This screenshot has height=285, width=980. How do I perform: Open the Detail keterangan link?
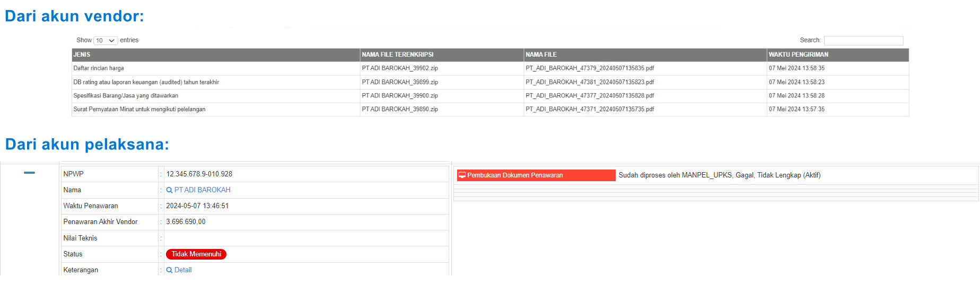click(183, 270)
